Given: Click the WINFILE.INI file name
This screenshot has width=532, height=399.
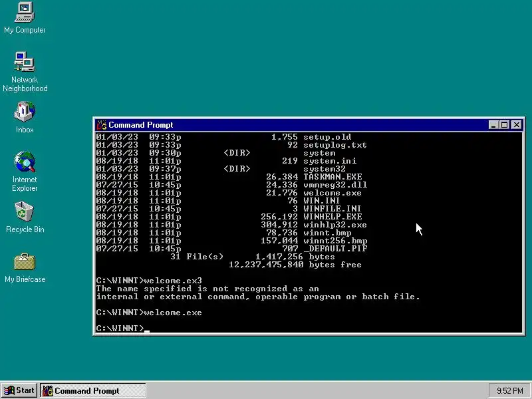Looking at the screenshot, I should [x=332, y=209].
